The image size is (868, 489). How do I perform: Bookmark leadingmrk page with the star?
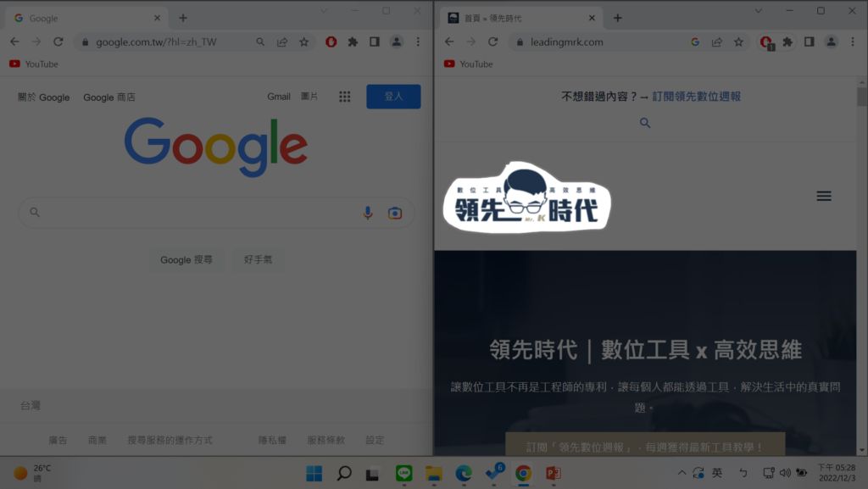[x=738, y=42]
